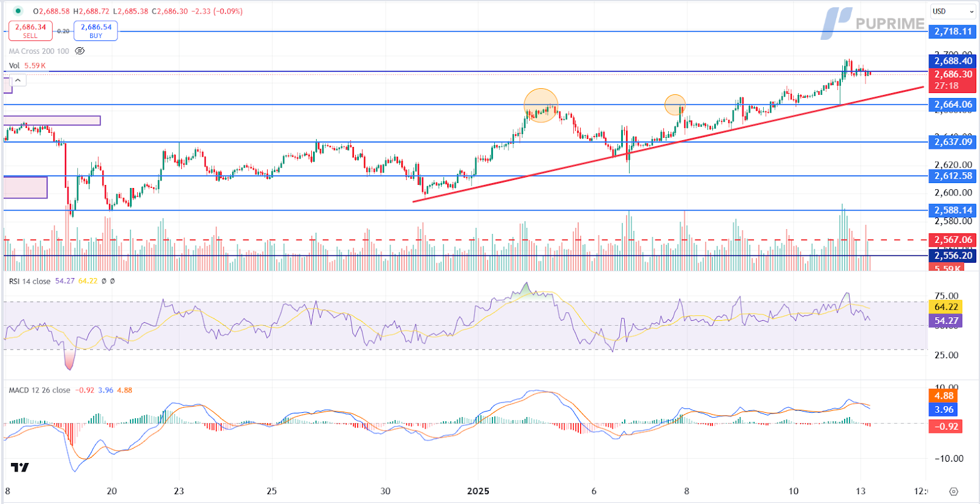Viewport: 980px width, 504px height.
Task: Click the 2,600.00 price scale label
Action: [953, 193]
